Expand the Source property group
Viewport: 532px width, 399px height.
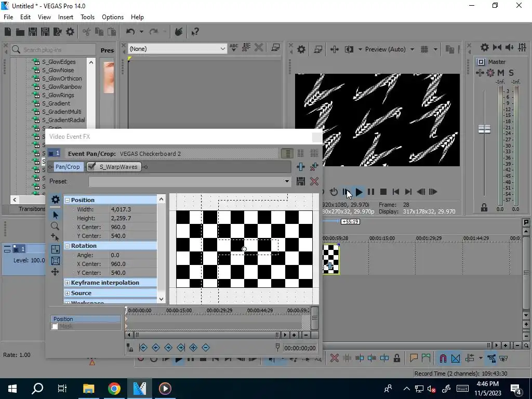pyautogui.click(x=67, y=293)
